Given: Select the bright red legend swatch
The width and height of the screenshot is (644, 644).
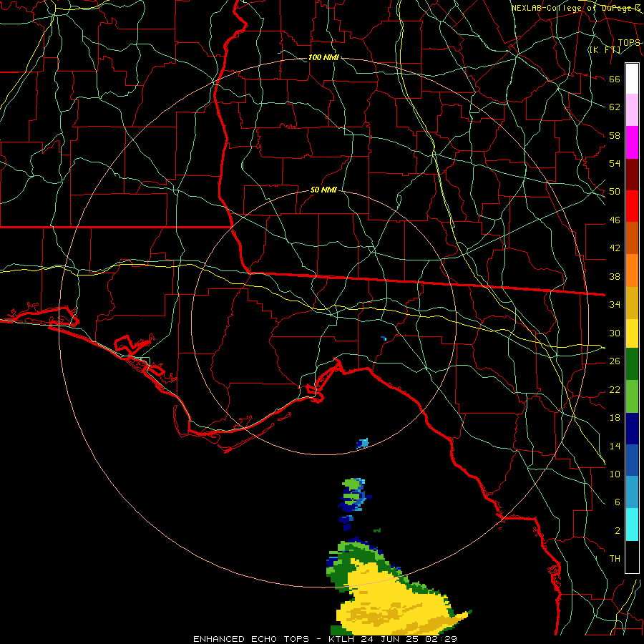Looking at the screenshot, I should (x=632, y=206).
